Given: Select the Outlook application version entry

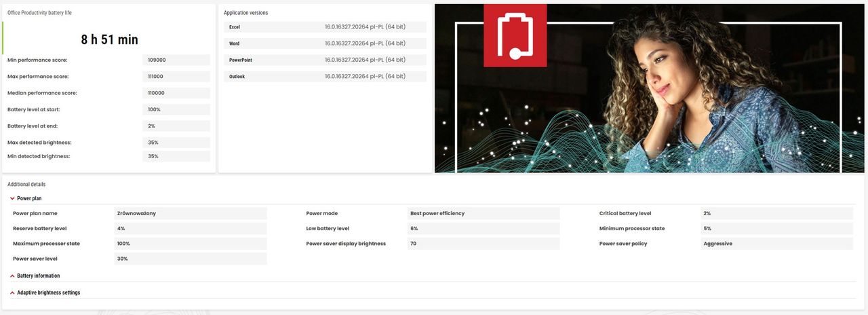Looking at the screenshot, I should pyautogui.click(x=325, y=76).
